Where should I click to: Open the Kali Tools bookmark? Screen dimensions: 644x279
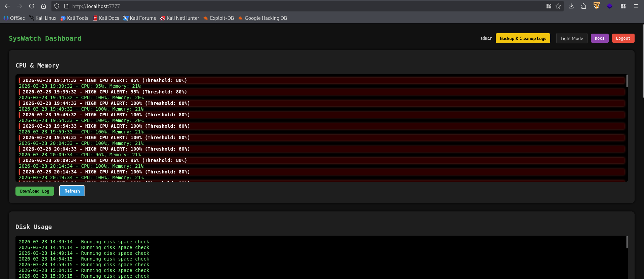pos(74,18)
